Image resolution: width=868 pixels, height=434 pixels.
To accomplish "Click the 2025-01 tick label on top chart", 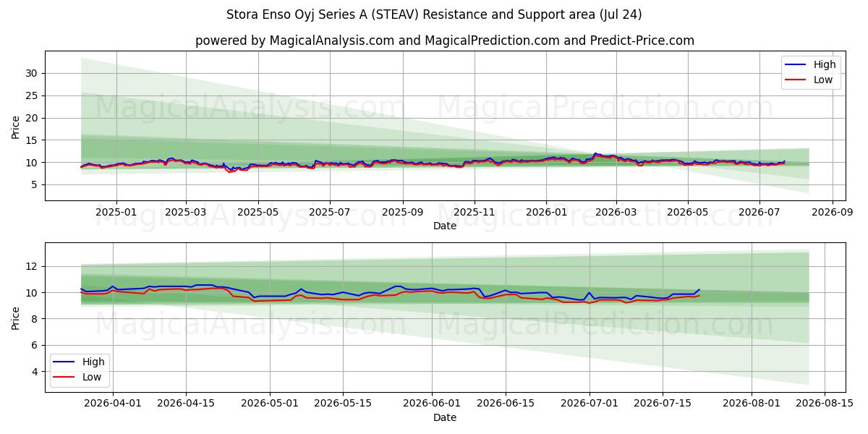I will point(116,213).
